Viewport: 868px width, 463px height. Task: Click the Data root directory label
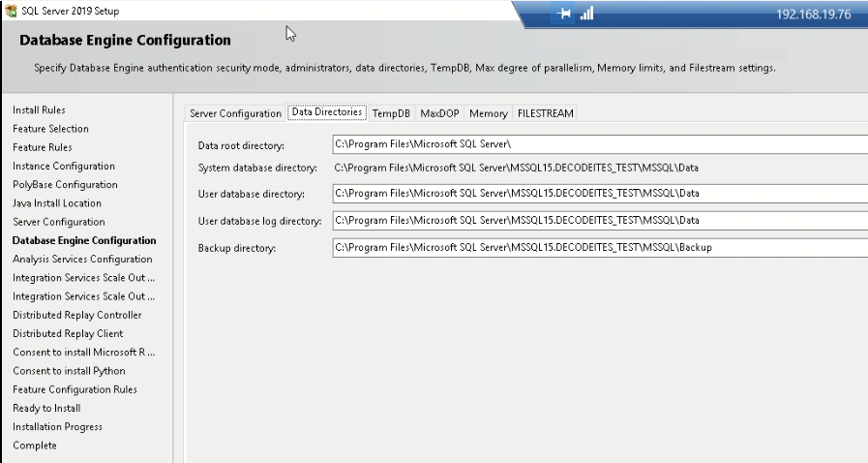[241, 145]
